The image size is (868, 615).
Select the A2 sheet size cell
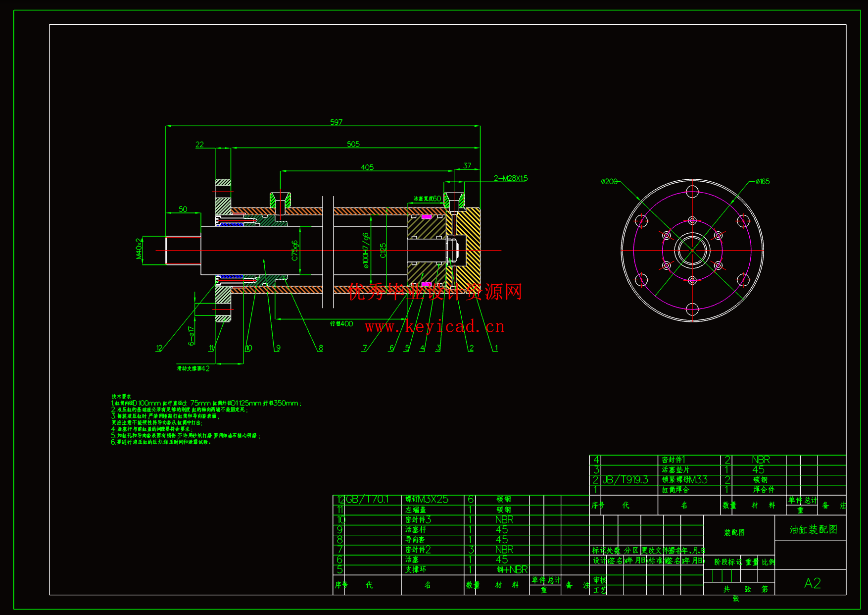[x=812, y=583]
